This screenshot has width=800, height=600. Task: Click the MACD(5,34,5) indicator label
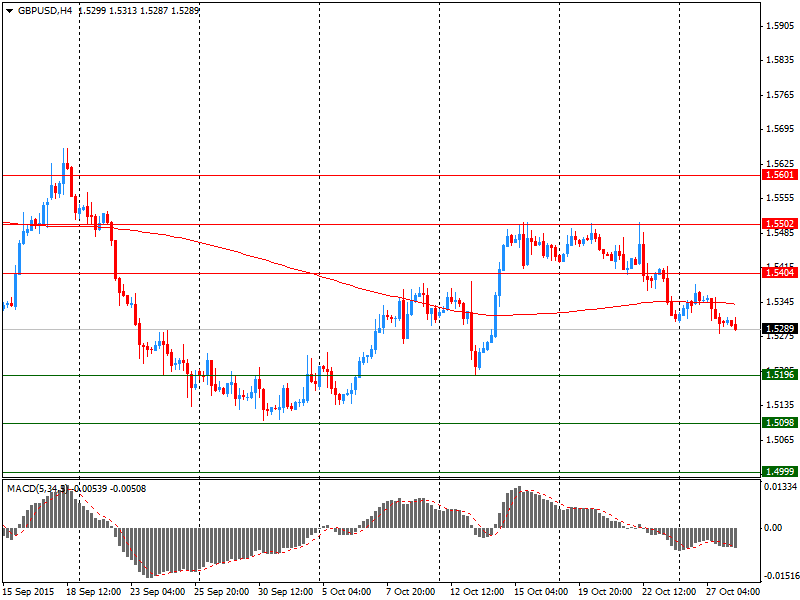[x=37, y=489]
